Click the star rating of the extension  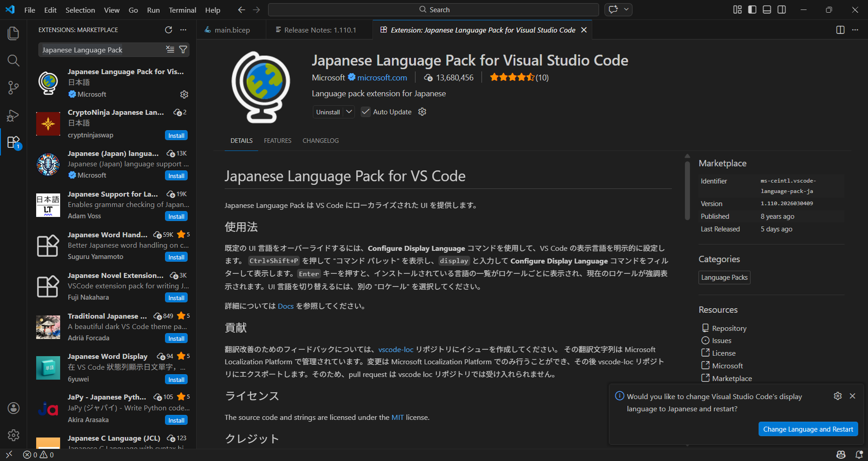(x=519, y=78)
